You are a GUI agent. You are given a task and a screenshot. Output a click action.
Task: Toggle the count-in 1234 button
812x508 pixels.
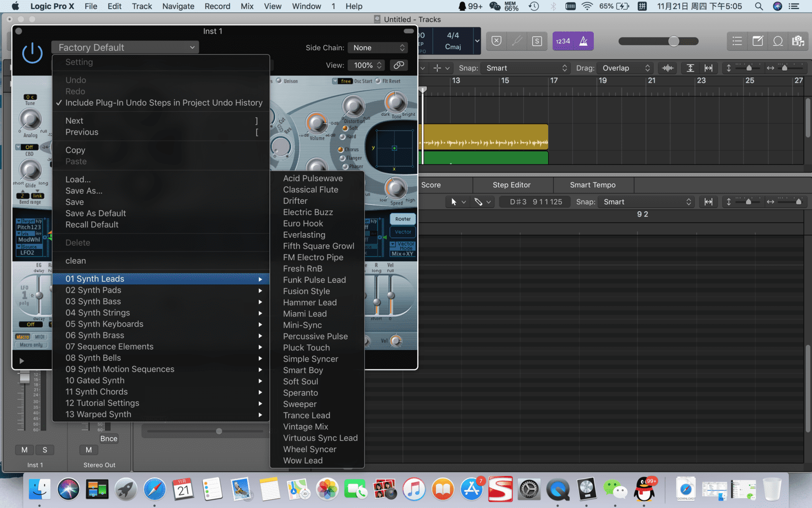563,41
